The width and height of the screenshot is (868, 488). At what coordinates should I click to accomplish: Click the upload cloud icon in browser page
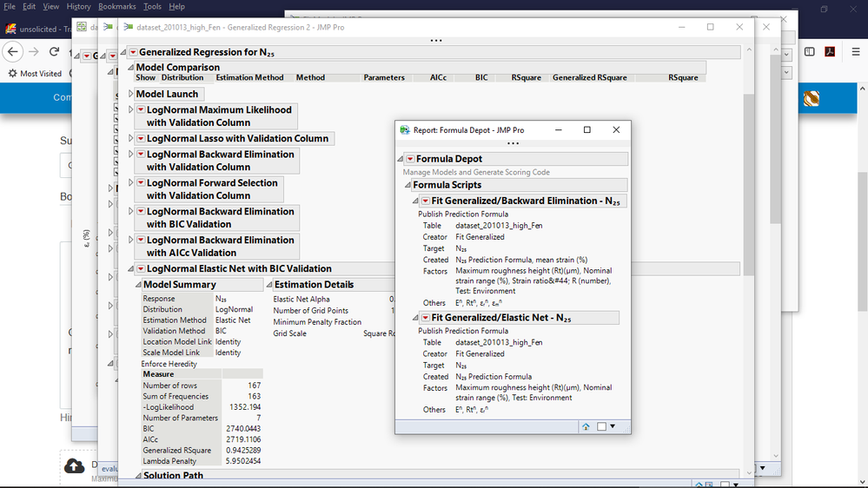coord(75,466)
